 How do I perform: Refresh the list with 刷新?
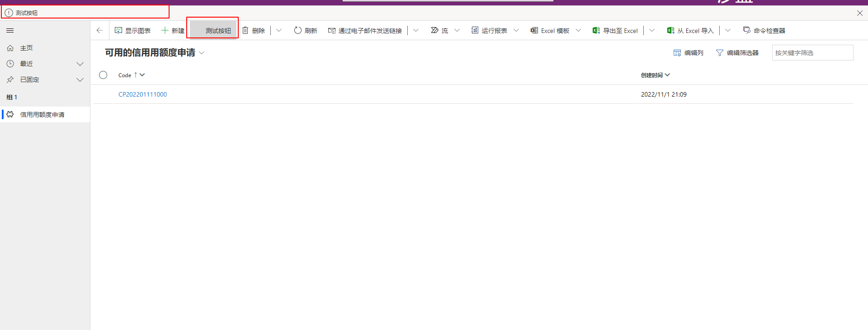pyautogui.click(x=306, y=30)
